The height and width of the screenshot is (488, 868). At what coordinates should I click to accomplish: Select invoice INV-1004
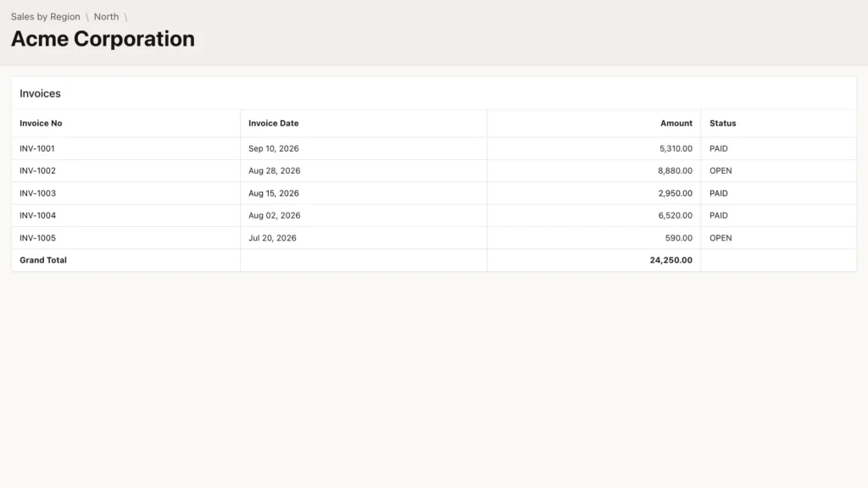[37, 216]
